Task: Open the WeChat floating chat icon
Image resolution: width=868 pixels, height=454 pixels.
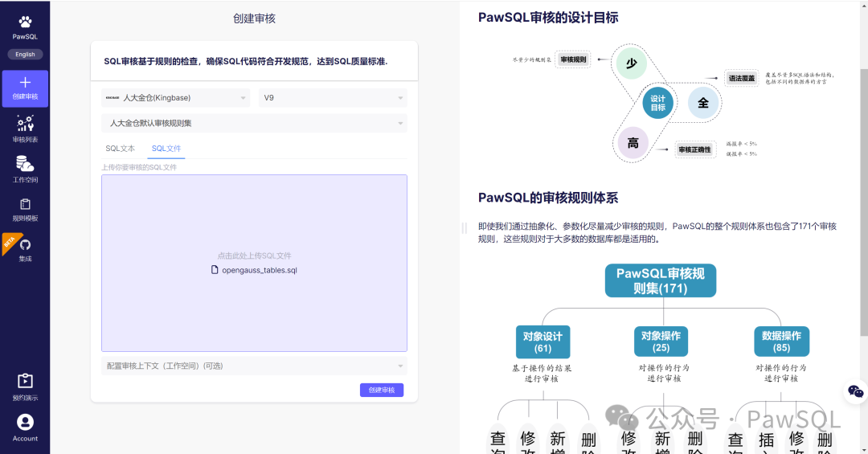Action: coord(855,392)
